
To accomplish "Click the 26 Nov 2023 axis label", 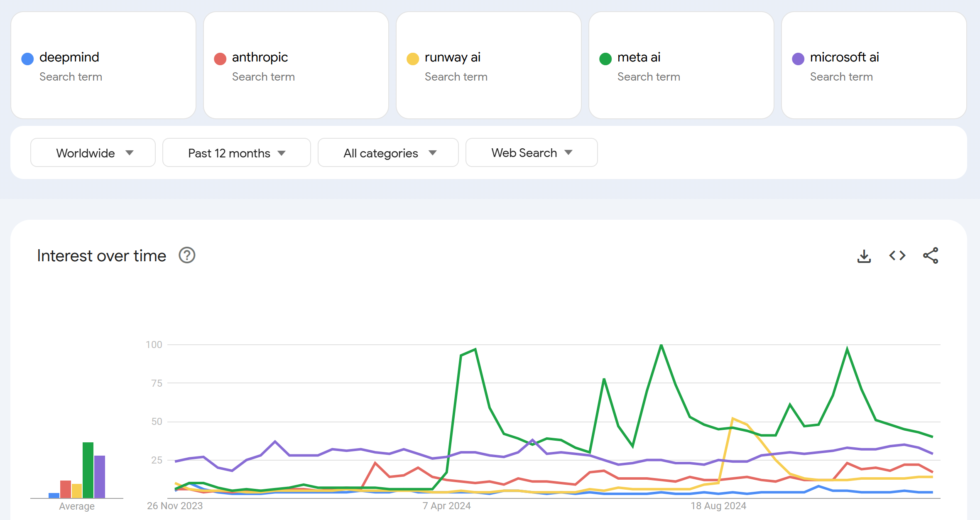I will (175, 506).
